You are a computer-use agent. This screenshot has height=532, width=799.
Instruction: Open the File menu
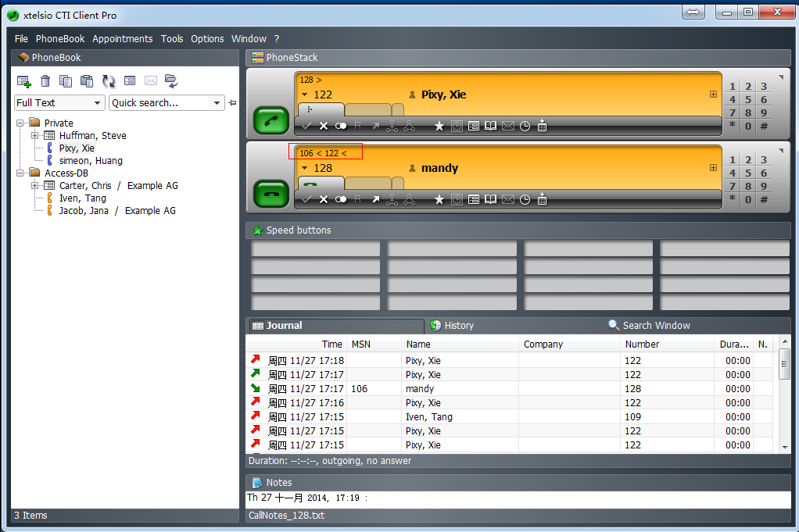pos(21,39)
